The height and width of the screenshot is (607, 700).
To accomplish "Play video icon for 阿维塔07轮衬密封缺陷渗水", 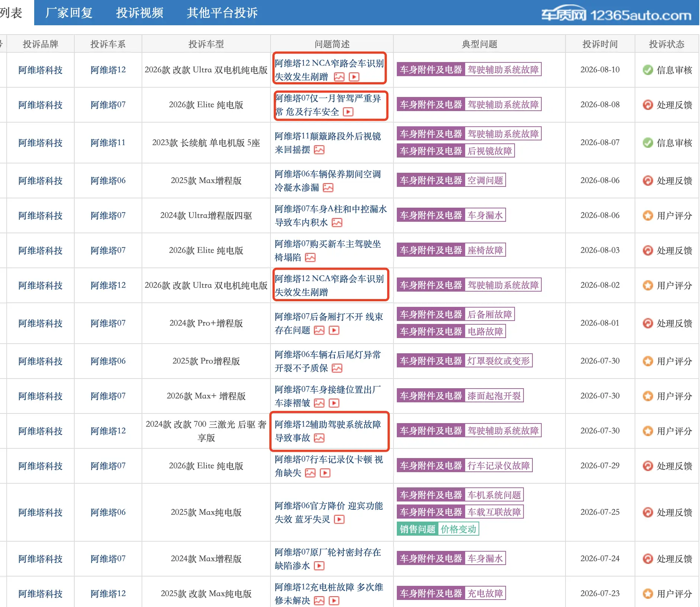I will click(x=319, y=566).
